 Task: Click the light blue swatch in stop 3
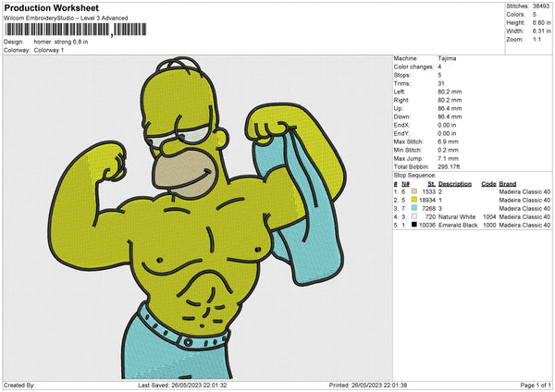tap(414, 208)
